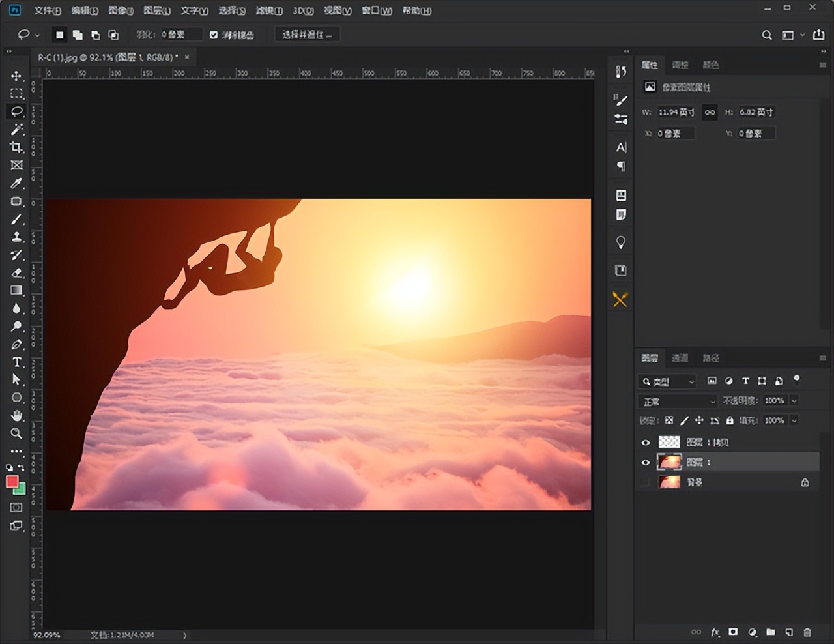Screen dimensions: 834x644
Task: Select the Move tool
Action: pos(17,76)
